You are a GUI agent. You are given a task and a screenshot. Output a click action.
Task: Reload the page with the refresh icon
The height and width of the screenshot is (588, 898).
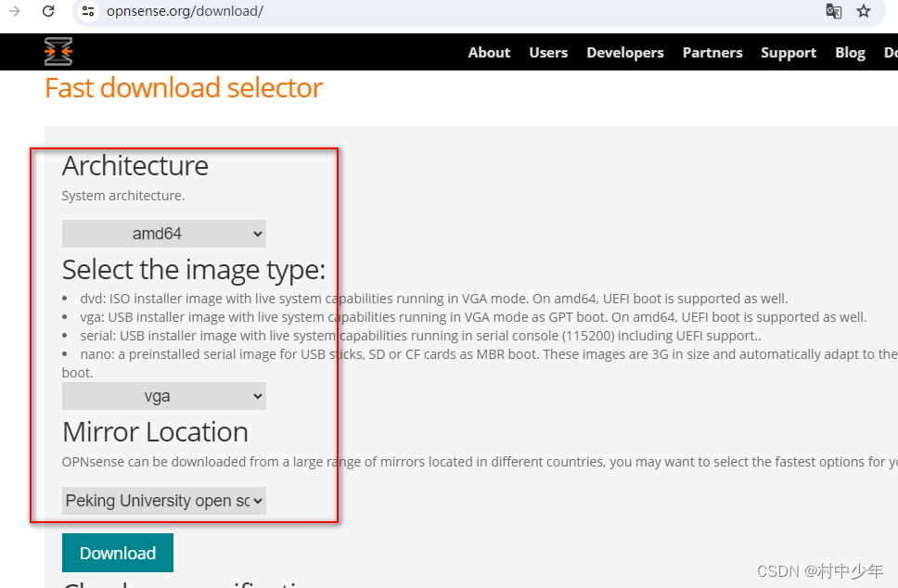click(48, 11)
